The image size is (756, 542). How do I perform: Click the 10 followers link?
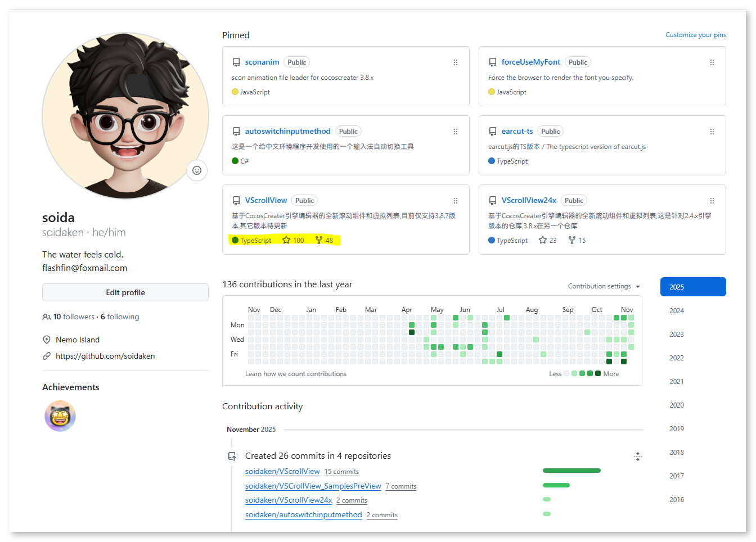point(74,317)
